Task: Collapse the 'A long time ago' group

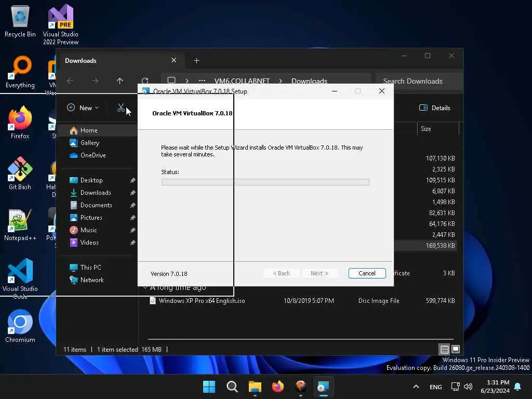Action: point(145,287)
